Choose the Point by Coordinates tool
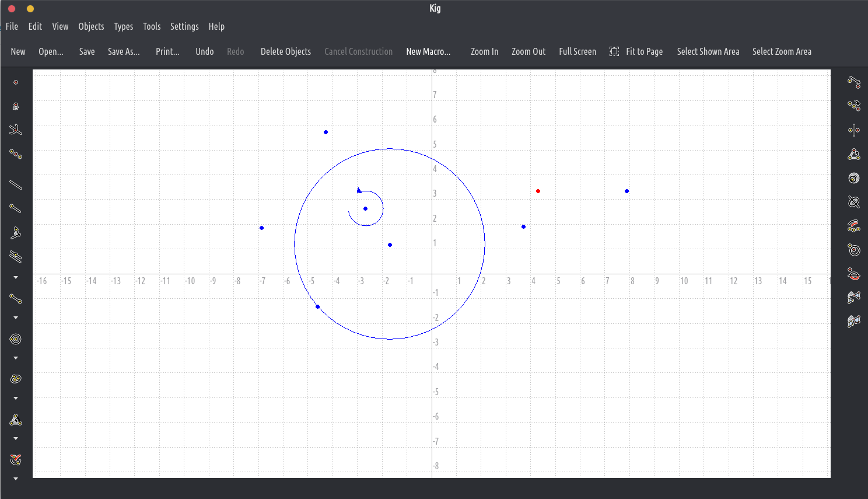868x499 pixels. pyautogui.click(x=16, y=106)
